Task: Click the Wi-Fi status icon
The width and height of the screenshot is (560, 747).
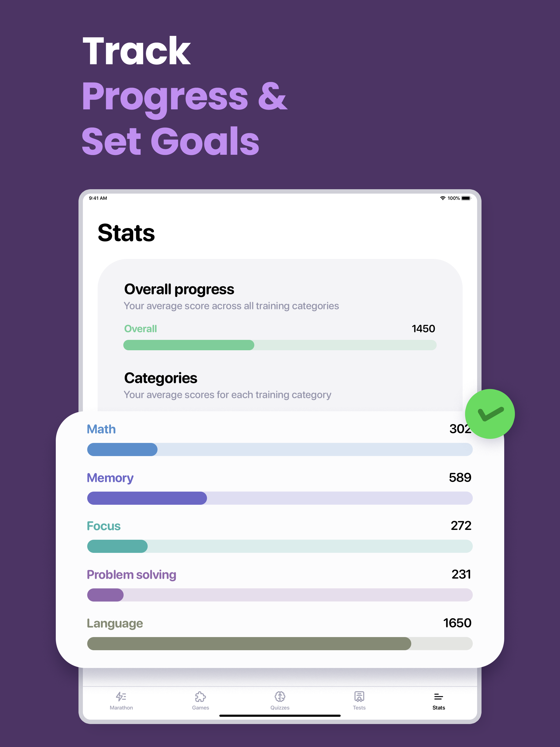Action: (442, 198)
